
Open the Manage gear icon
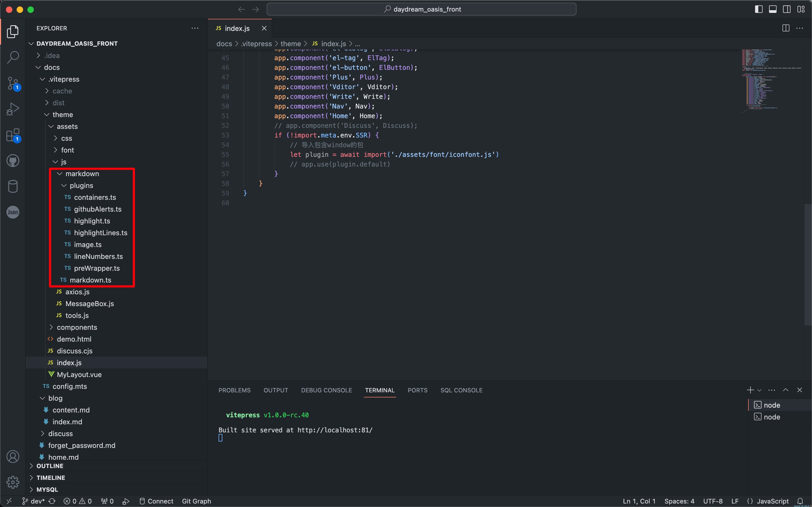point(13,482)
